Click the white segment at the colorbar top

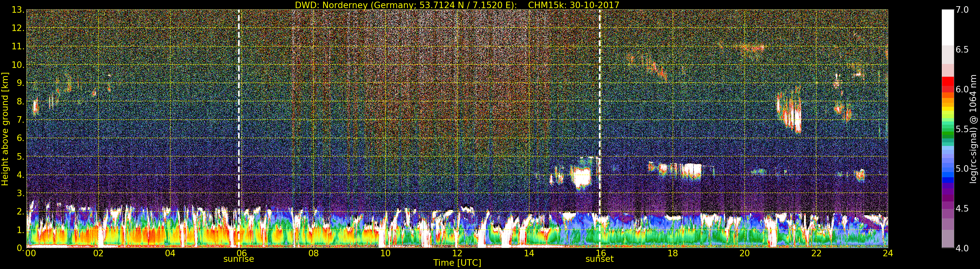(x=948, y=27)
